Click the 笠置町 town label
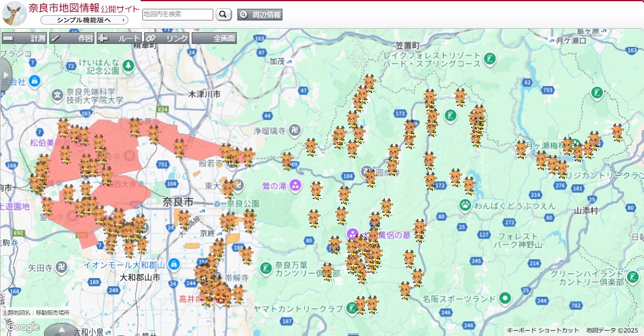The height and width of the screenshot is (336, 644). point(407,46)
